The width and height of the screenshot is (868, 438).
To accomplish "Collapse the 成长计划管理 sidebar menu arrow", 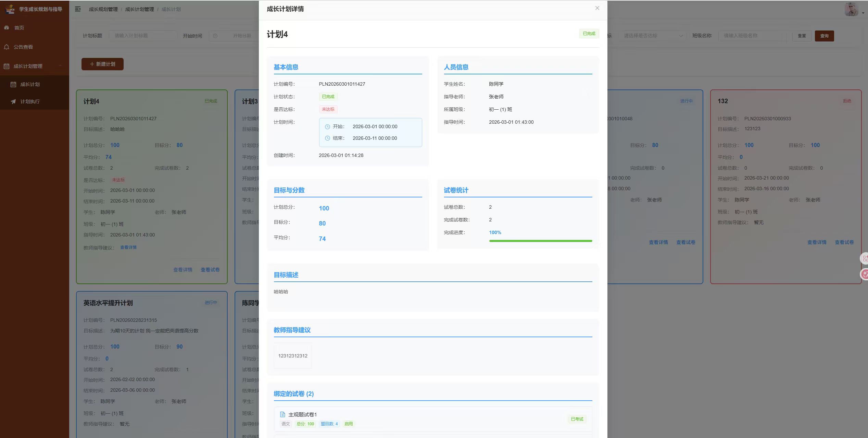I will 60,66.
